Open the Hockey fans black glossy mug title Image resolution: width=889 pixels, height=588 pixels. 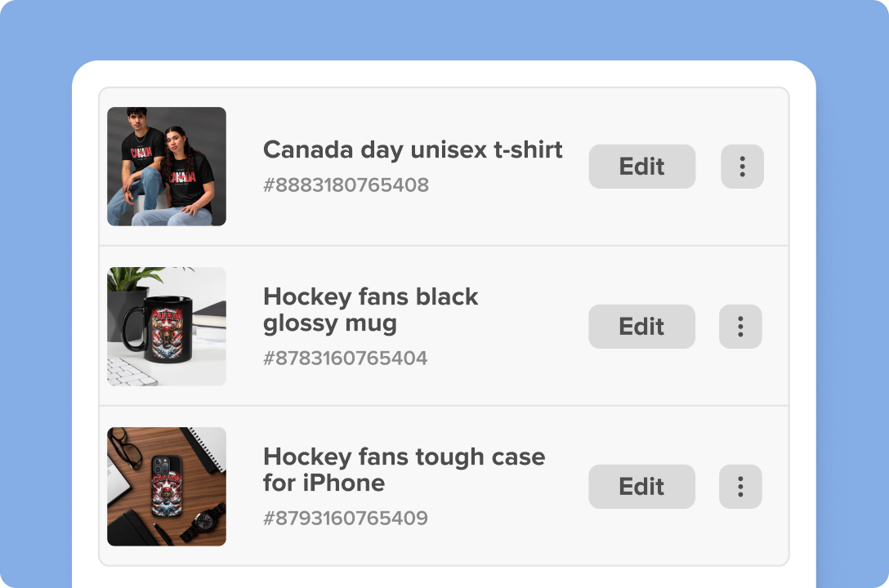click(x=370, y=310)
